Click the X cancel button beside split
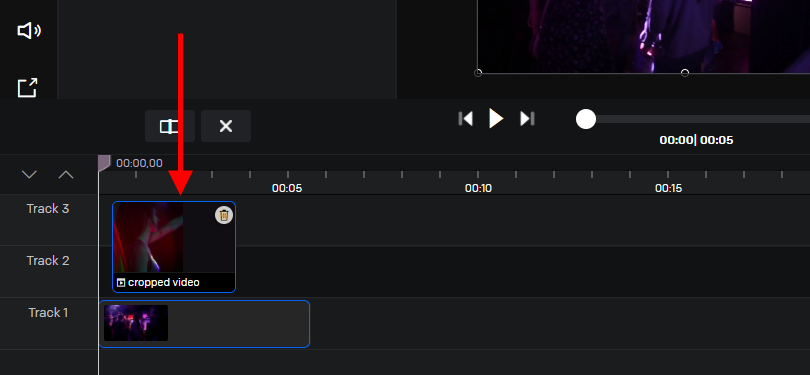The image size is (810, 375). point(226,126)
